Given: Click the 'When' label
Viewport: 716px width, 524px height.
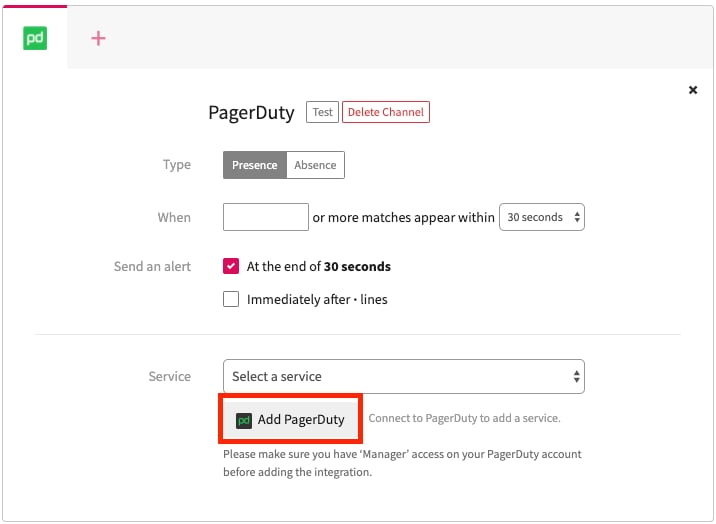Looking at the screenshot, I should coord(174,217).
